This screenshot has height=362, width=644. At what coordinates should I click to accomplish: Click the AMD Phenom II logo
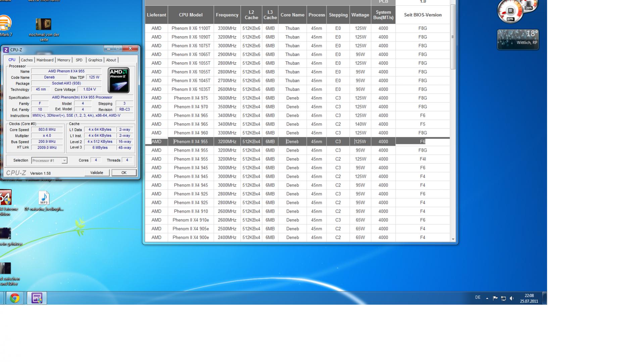(118, 80)
